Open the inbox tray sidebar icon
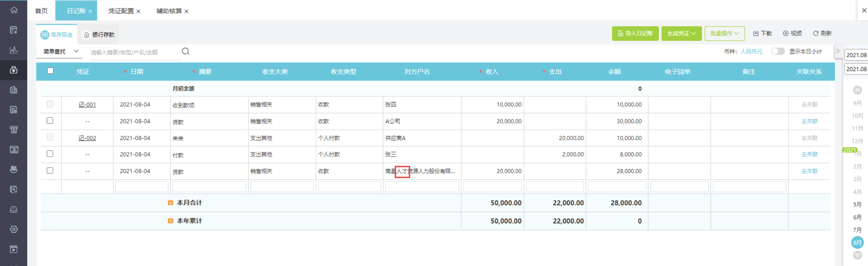This screenshot has height=266, width=868. click(x=14, y=209)
